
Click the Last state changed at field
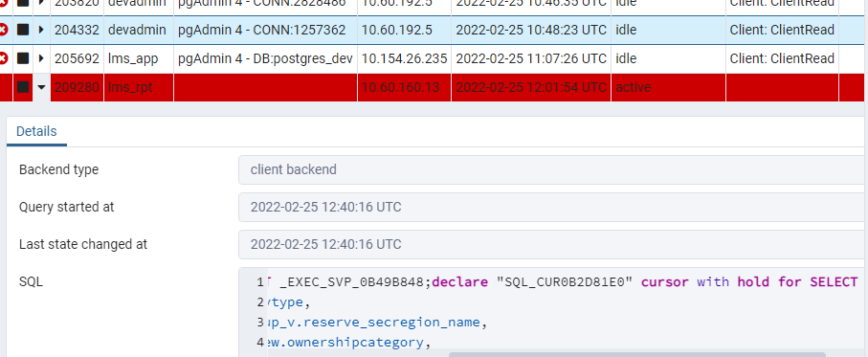[x=553, y=244]
